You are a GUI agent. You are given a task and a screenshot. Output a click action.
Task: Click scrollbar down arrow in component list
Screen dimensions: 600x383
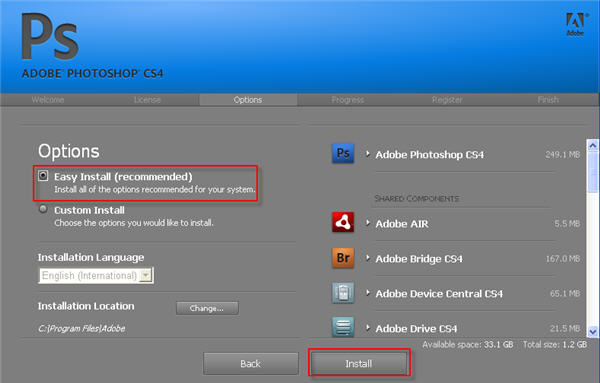(x=593, y=332)
